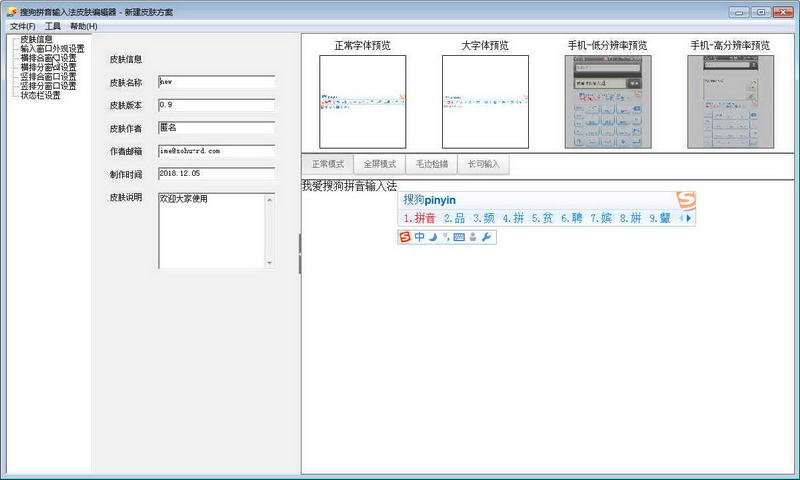This screenshot has width=800, height=480.
Task: Click the 皮肤名称 input field
Action: coord(216,82)
